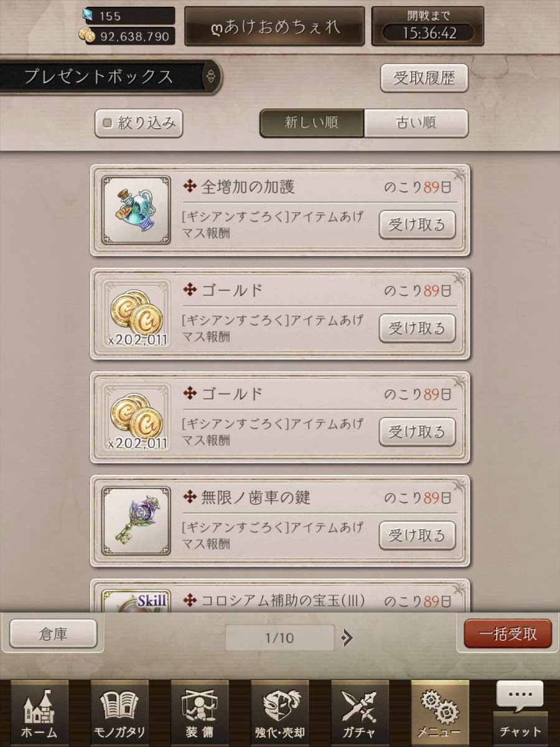560x747 pixels.
Task: Expand the プレゼントボックス dropdown arrows
Action: 212,77
